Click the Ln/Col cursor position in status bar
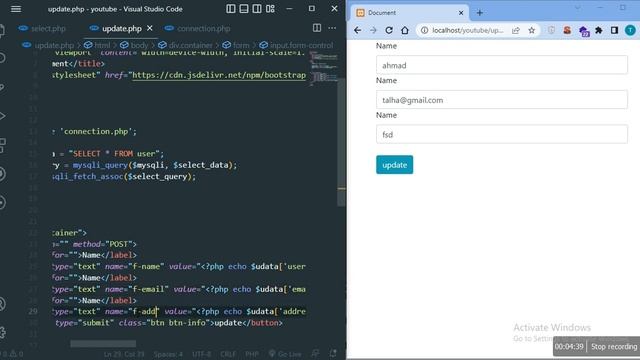The image size is (640, 360). [x=124, y=354]
